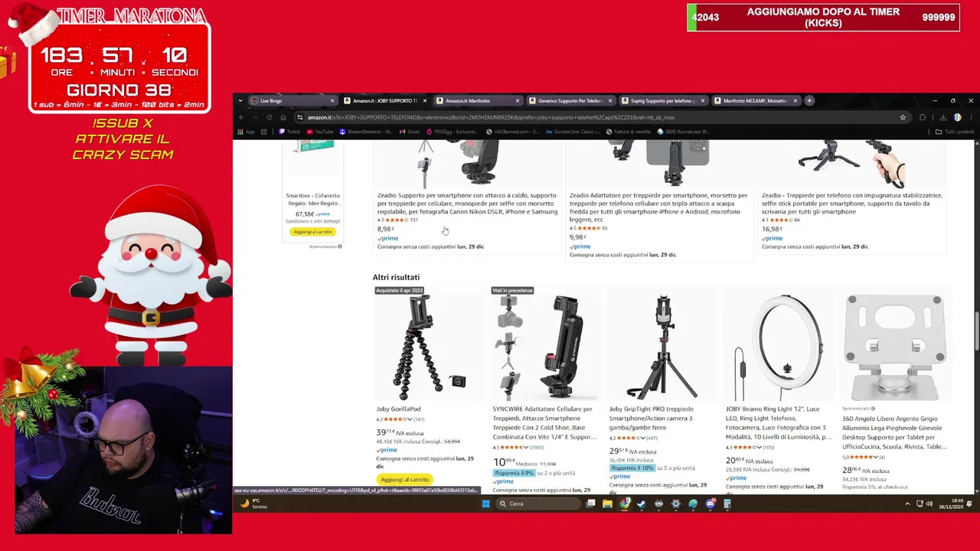This screenshot has height=551, width=980.
Task: Open the Chrome three-dot menu
Action: (x=971, y=117)
